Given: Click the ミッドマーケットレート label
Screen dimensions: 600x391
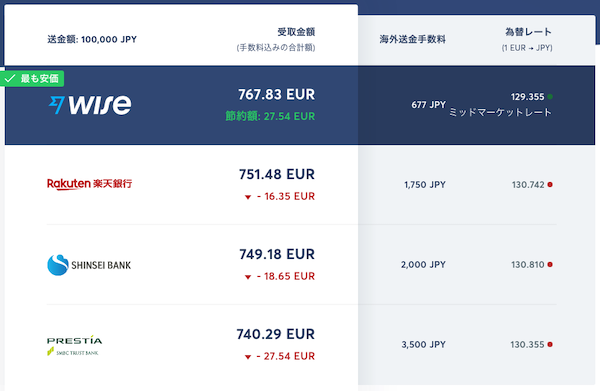Looking at the screenshot, I should (x=500, y=112).
